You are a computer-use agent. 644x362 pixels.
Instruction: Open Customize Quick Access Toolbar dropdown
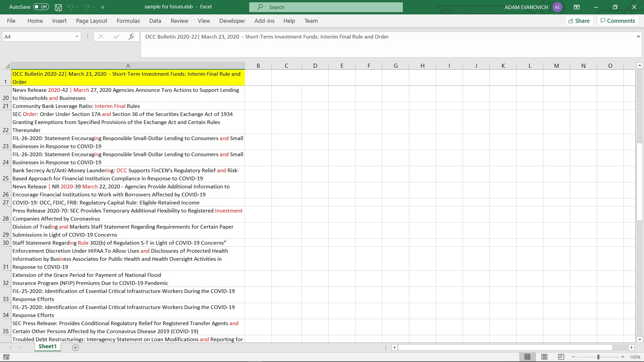click(103, 7)
